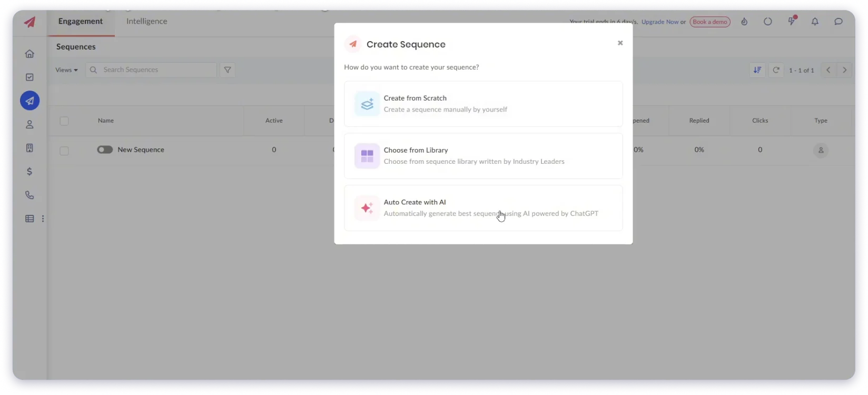
Task: Click the Book a demo button
Action: pyautogui.click(x=709, y=22)
